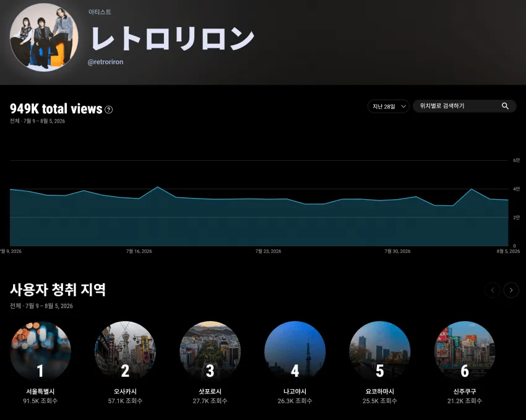Viewport: 526px width, 420px height.
Task: Click the 7월 16 peak on chart
Action: point(158,187)
